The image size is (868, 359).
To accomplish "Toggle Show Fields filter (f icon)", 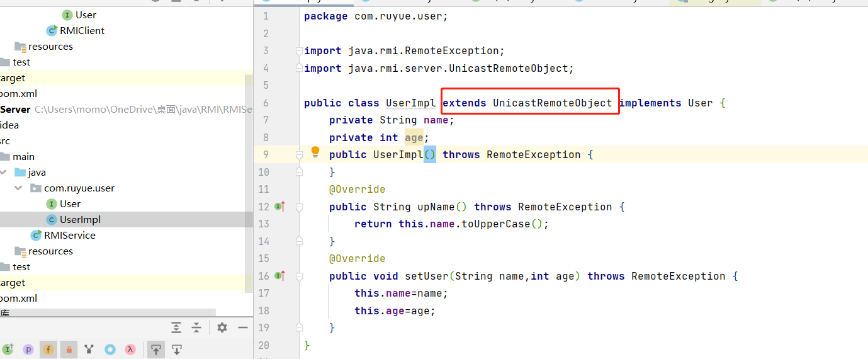I will coord(48,350).
